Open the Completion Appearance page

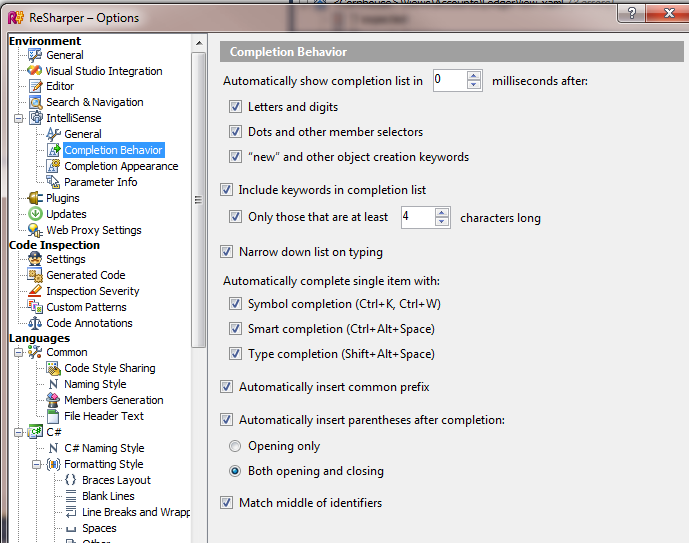point(121,166)
